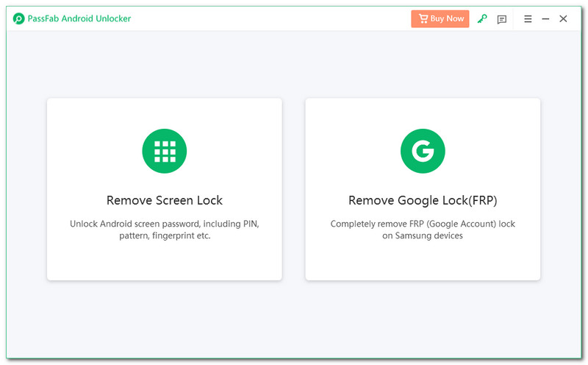Minimize the PassFab window

[x=545, y=19]
